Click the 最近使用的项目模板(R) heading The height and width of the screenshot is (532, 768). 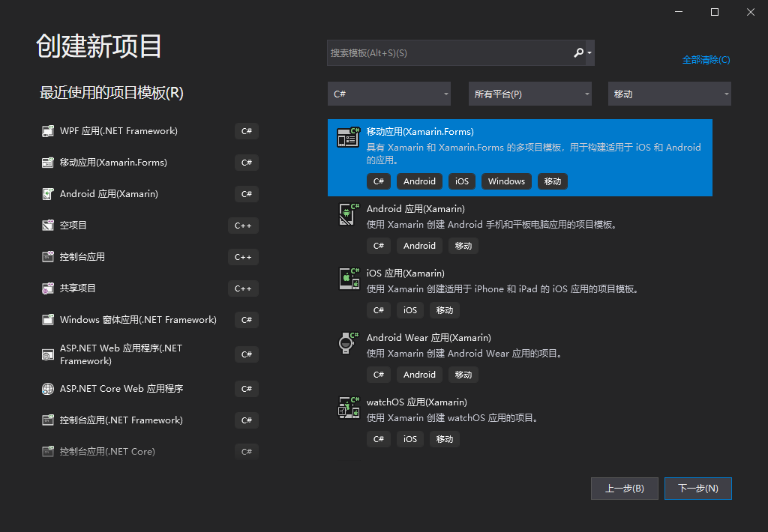point(111,92)
